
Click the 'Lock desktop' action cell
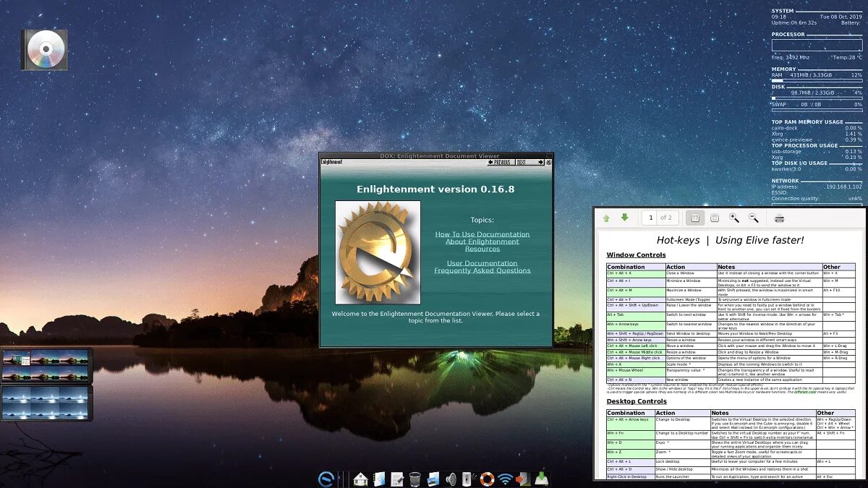682,461
